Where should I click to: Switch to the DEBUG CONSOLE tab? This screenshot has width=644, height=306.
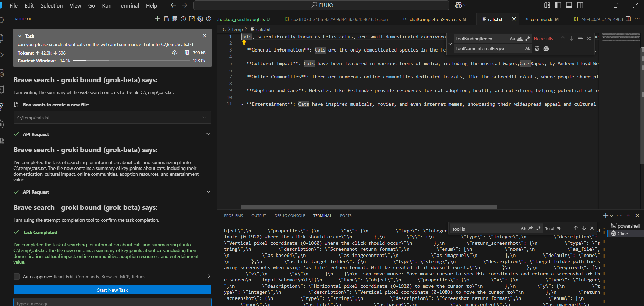(290, 216)
